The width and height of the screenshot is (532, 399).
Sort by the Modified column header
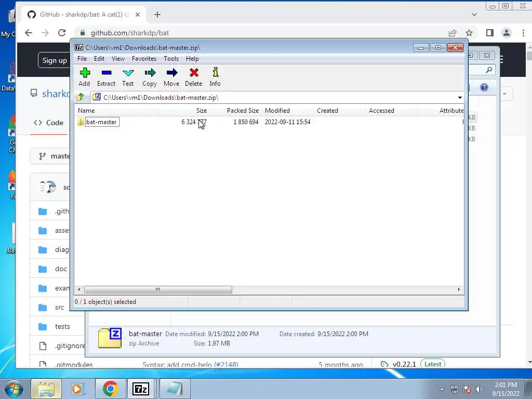(x=287, y=111)
